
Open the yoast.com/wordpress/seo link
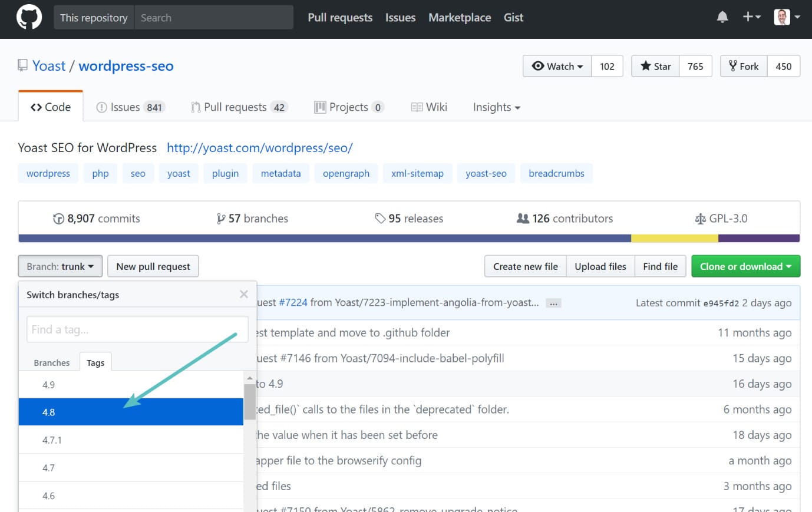(x=260, y=148)
